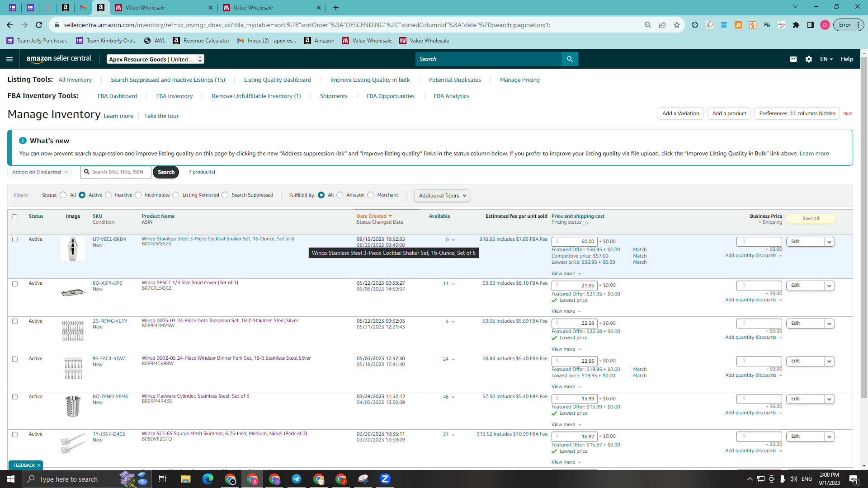Screen dimensions: 868x488
Task: Select the Listing Removed radio button
Action: pyautogui.click(x=176, y=195)
